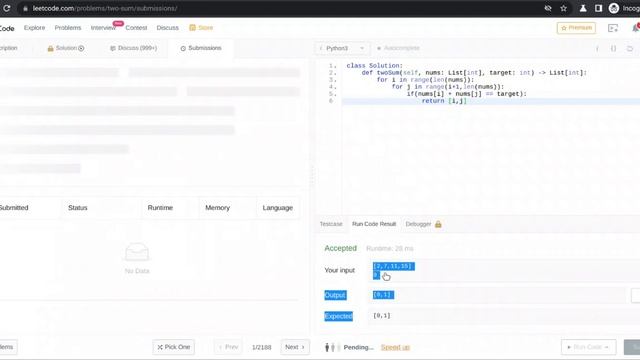Click the Speed up link
Viewport: 640px width, 360px height.
pyautogui.click(x=395, y=347)
